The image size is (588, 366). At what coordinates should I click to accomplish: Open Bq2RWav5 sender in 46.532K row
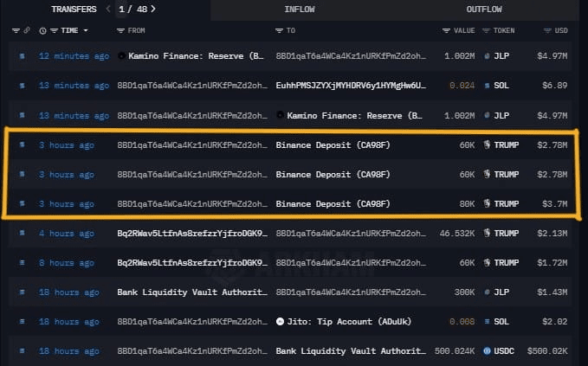point(192,234)
